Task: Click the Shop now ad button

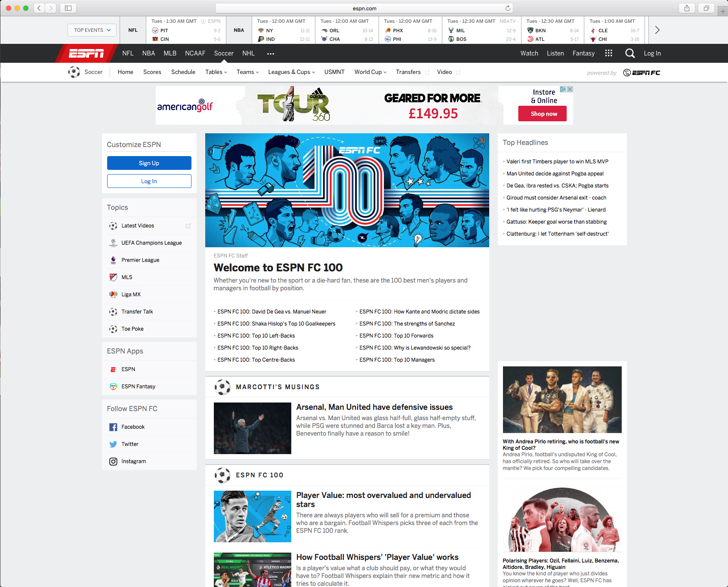Action: pyautogui.click(x=542, y=114)
